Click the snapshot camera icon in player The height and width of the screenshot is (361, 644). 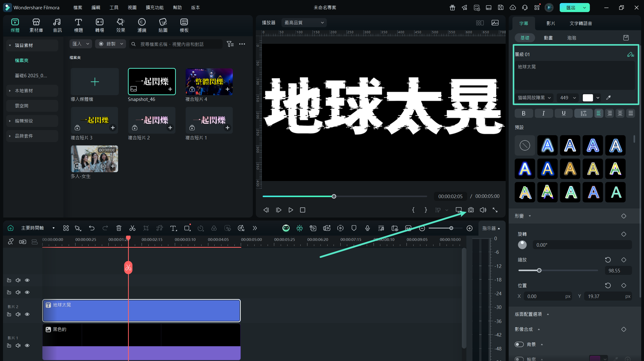471,210
